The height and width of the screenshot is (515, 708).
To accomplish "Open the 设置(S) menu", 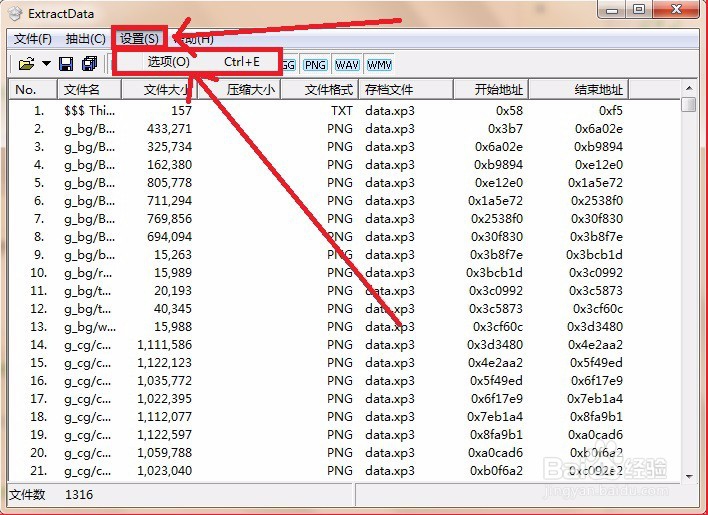I will (139, 39).
